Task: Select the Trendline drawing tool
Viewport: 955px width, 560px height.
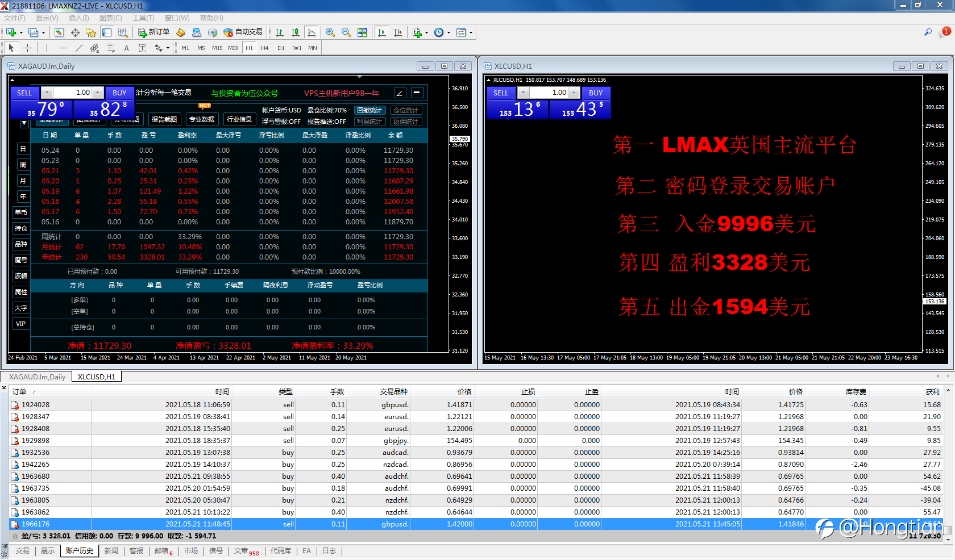Action: point(79,48)
